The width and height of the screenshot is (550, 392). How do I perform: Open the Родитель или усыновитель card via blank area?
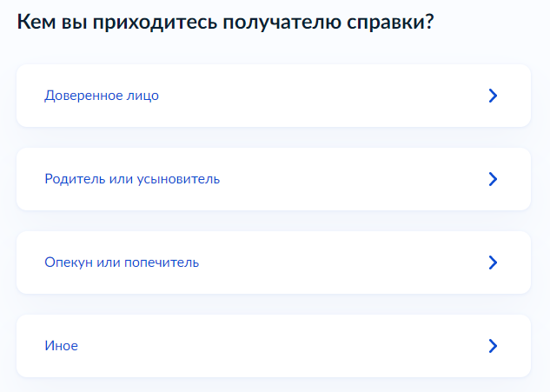[348, 179]
